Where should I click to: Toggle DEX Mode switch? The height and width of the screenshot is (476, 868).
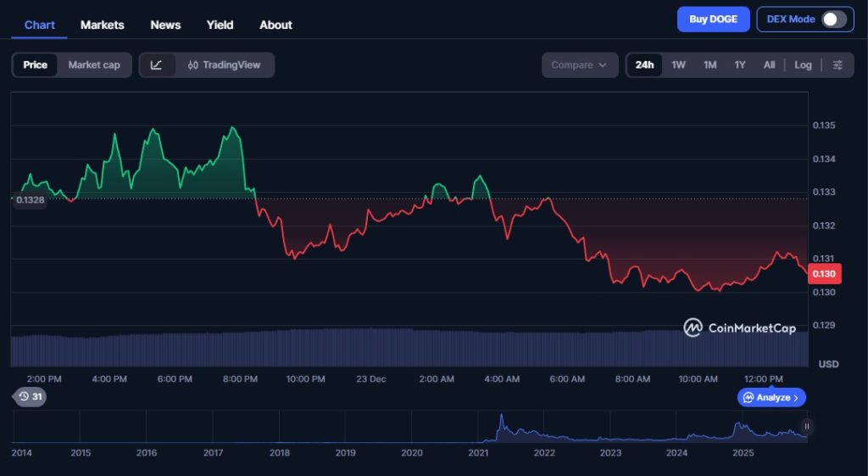click(833, 20)
